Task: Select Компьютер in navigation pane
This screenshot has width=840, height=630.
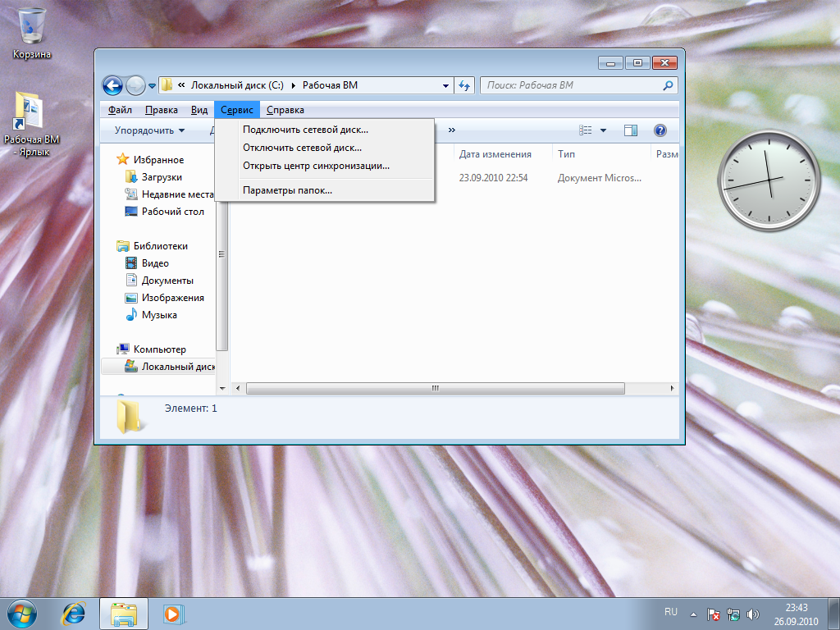Action: tap(160, 349)
